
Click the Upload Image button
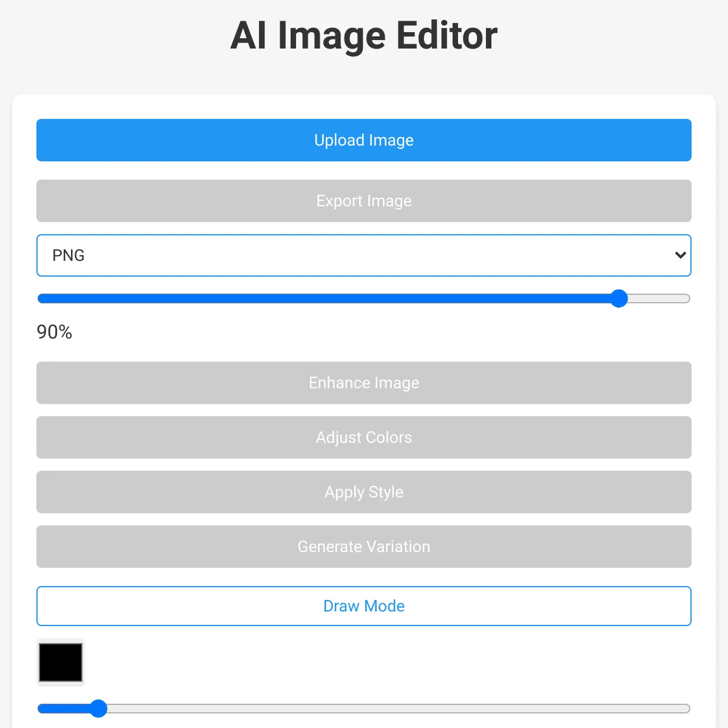tap(364, 140)
